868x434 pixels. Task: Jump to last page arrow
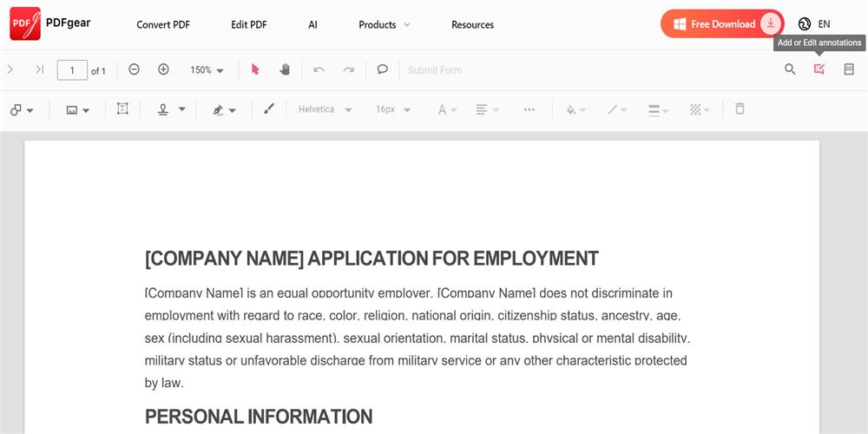pyautogui.click(x=39, y=69)
